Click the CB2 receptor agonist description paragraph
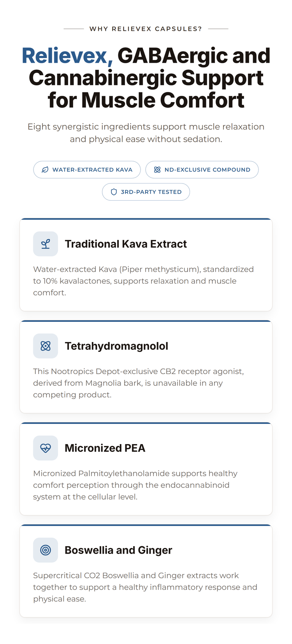The image size is (292, 644). pos(139,383)
